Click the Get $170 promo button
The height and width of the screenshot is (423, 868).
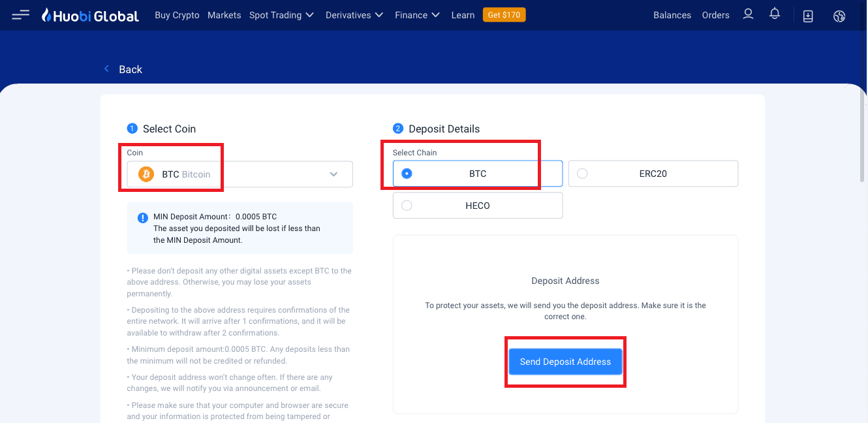click(504, 14)
